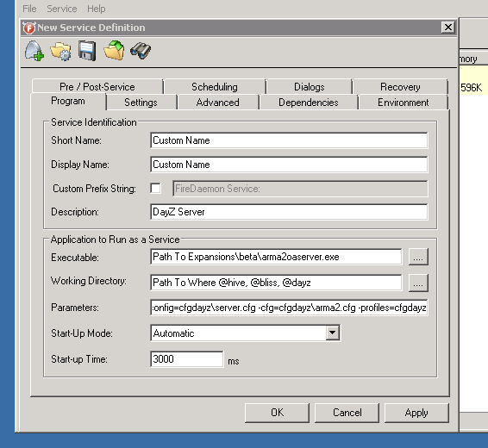Image resolution: width=488 pixels, height=448 pixels.
Task: Click the binoculars toolbar icon
Action: click(141, 51)
